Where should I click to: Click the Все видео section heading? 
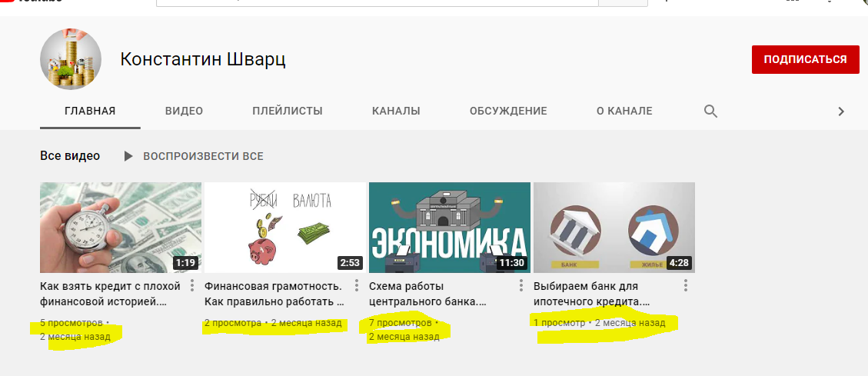[x=70, y=156]
